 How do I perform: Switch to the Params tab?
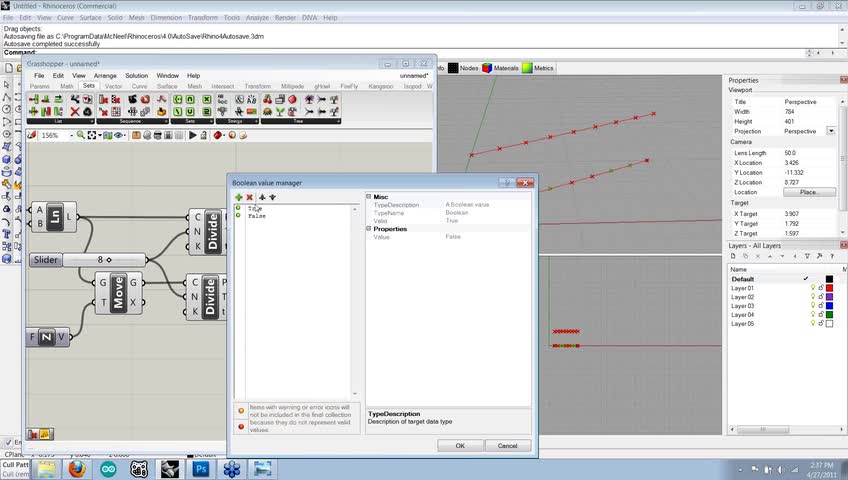(39, 86)
